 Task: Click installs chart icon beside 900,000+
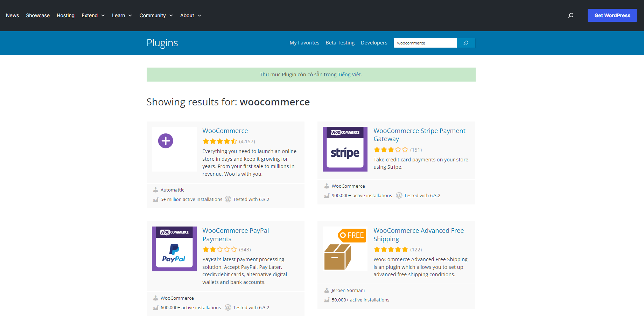coord(327,195)
